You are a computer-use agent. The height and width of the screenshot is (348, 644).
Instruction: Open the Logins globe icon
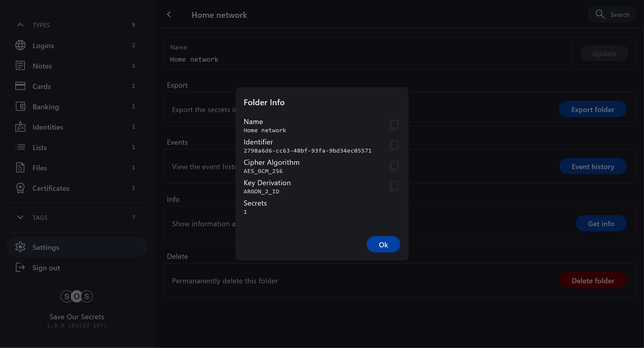pyautogui.click(x=20, y=45)
